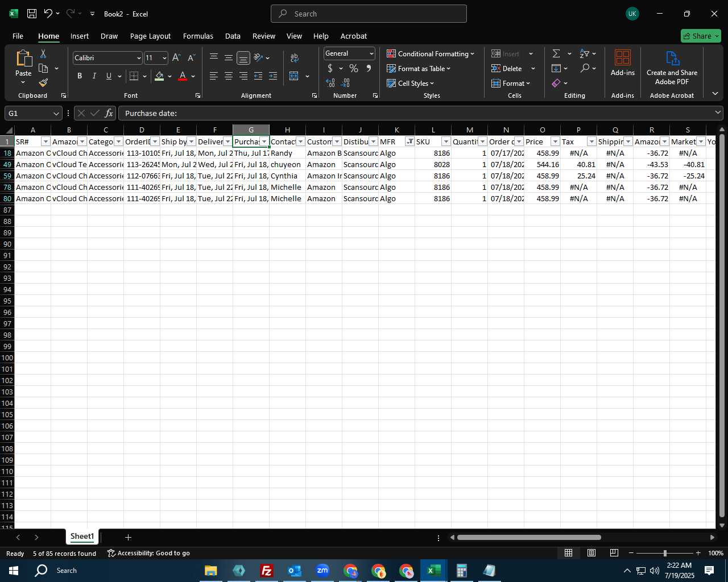Click Increase Decimal icon
The image size is (728, 582).
pyautogui.click(x=330, y=83)
